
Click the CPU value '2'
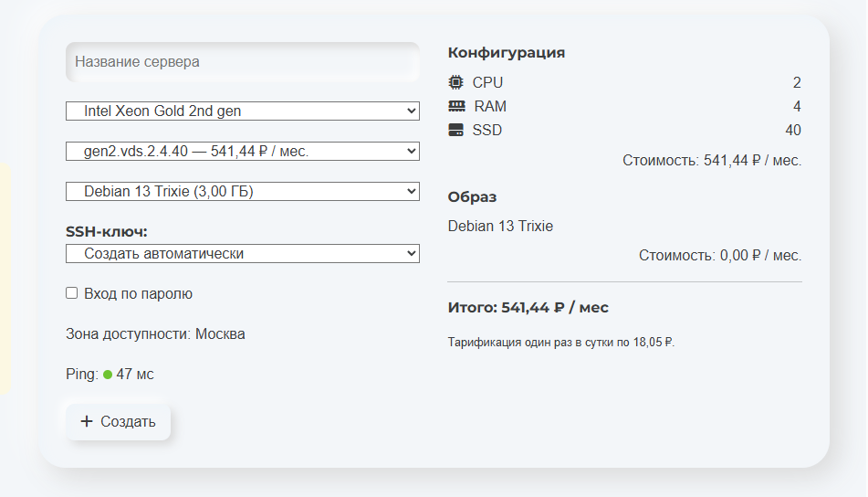tap(797, 82)
